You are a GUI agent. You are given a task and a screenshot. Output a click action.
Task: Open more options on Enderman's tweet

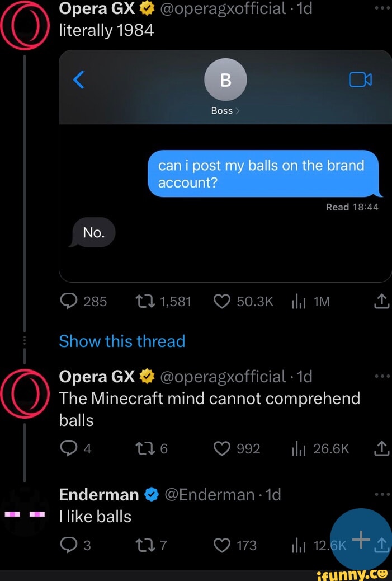coord(382,495)
